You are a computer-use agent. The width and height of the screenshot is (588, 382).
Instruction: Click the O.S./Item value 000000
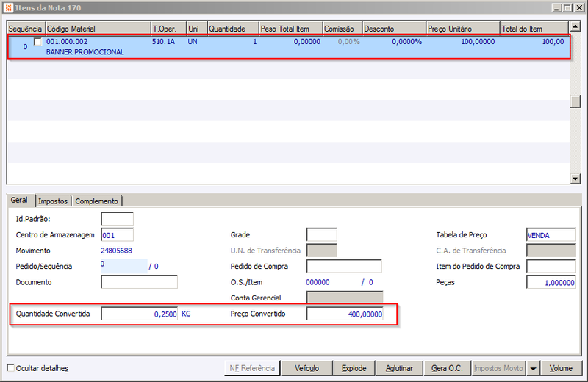[318, 282]
